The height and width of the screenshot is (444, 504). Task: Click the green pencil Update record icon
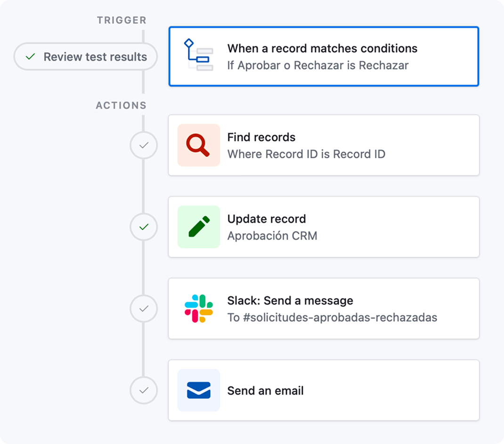(198, 227)
